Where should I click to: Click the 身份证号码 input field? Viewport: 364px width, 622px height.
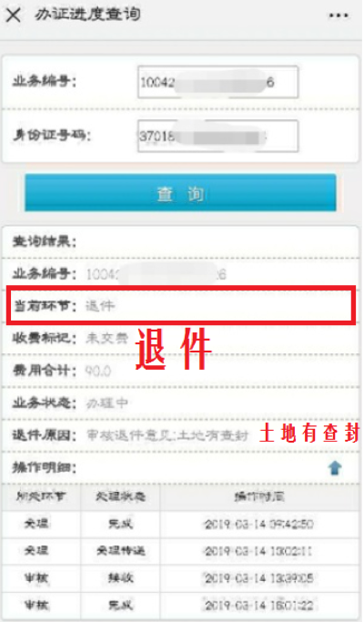tap(217, 136)
